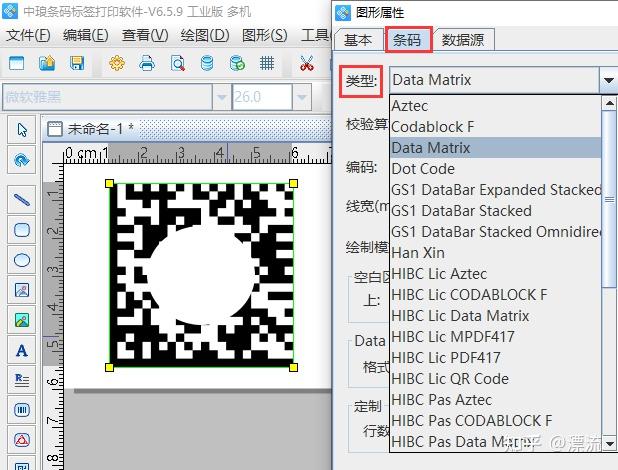The width and height of the screenshot is (618, 470).
Task: Open the 查看(V) menu
Action: [x=145, y=35]
